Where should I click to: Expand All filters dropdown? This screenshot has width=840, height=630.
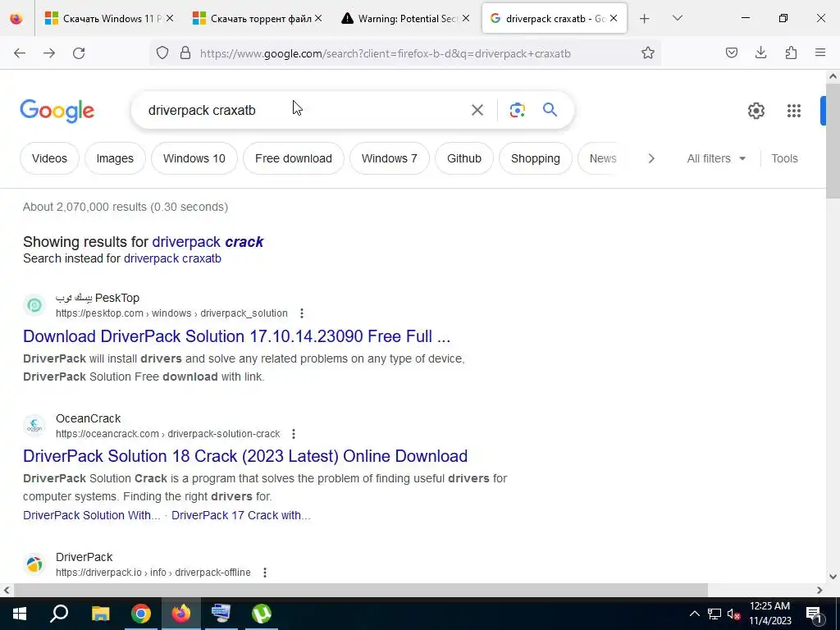coord(716,158)
